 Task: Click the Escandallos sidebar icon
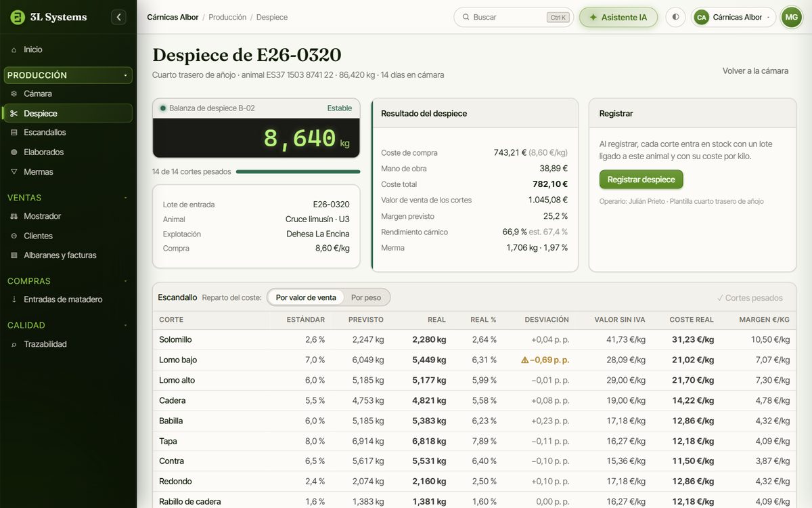click(x=14, y=132)
